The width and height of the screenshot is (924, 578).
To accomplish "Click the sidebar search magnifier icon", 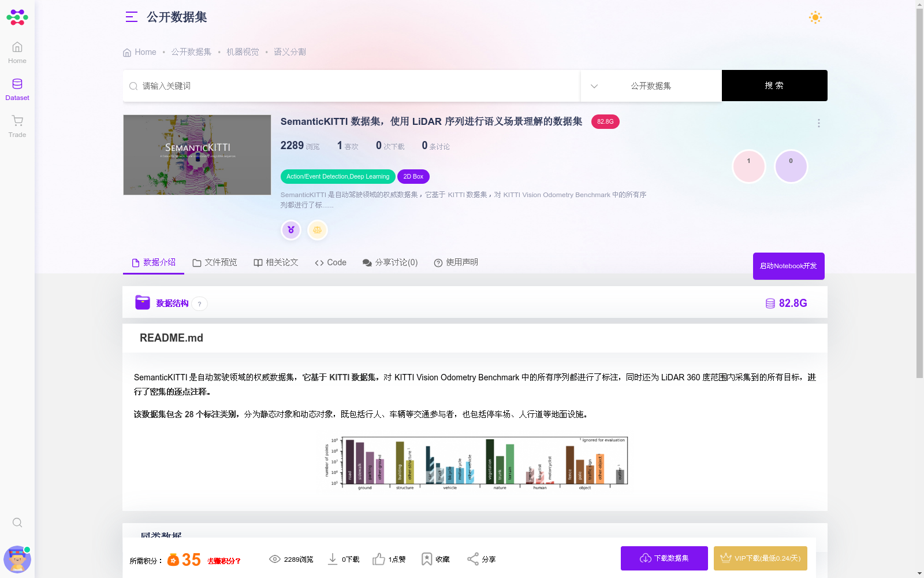I will [x=17, y=523].
